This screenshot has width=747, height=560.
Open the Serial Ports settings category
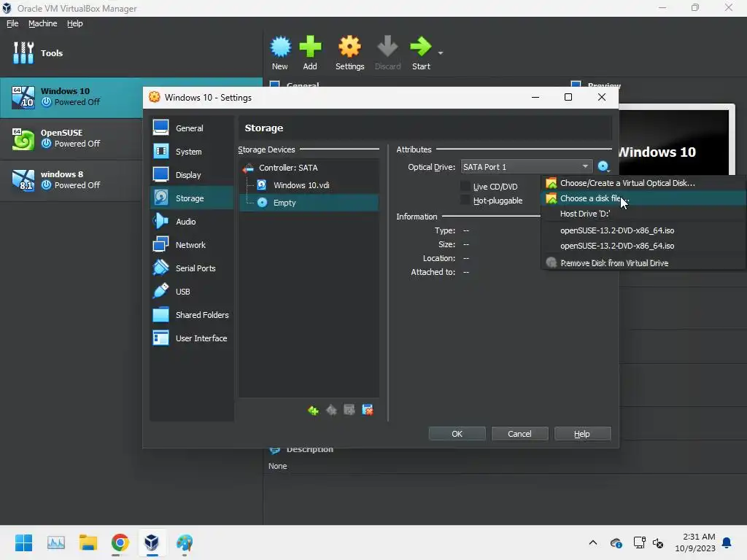pos(192,268)
